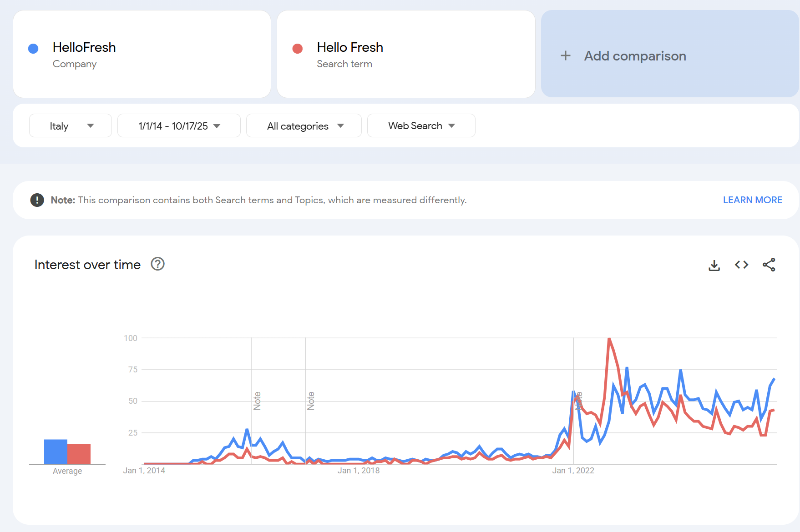Screen dimensions: 800x532
Task: Open the embed code icon
Action: 742,265
